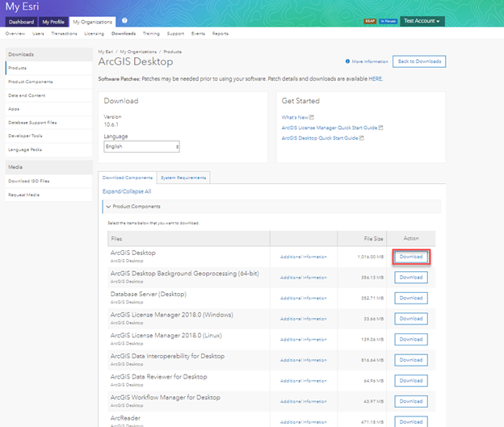Open Additional Information for ArcGIS Desktop
The width and height of the screenshot is (504, 427).
tap(304, 257)
